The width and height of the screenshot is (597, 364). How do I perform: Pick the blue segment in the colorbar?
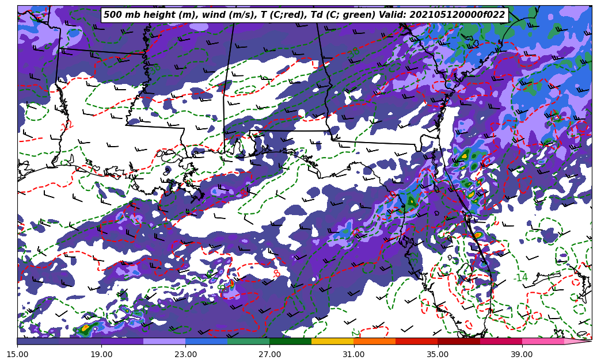pos(206,342)
